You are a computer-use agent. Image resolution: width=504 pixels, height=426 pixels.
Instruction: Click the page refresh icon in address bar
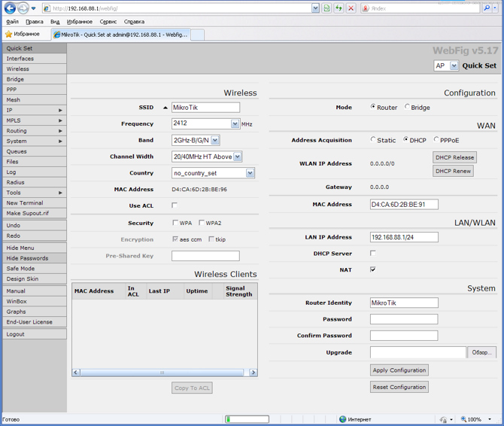pyautogui.click(x=339, y=8)
